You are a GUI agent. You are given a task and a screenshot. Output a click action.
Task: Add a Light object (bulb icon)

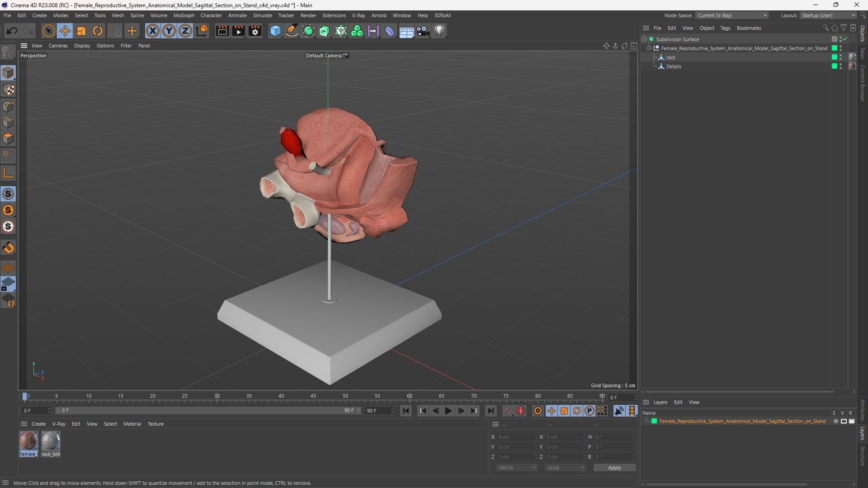pos(439,31)
